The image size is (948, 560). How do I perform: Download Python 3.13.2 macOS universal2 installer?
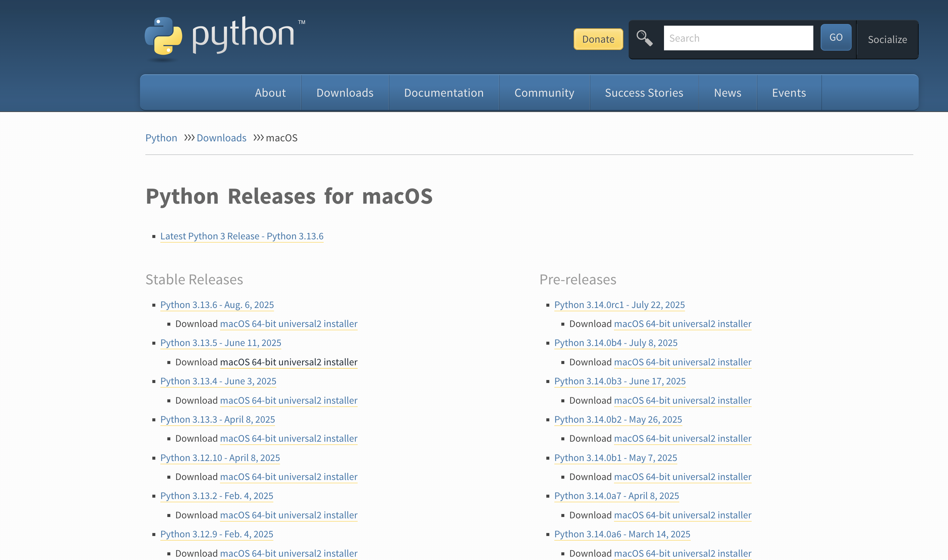(289, 515)
